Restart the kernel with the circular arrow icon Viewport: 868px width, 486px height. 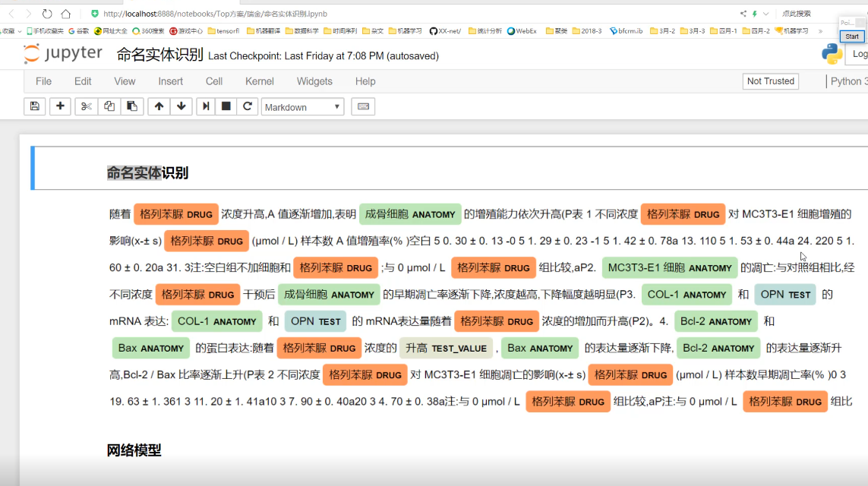[247, 107]
